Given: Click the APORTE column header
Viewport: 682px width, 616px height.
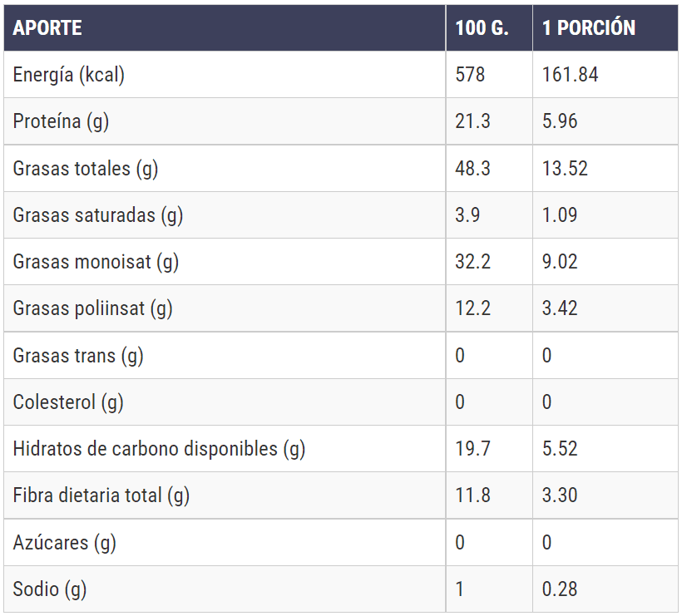Looking at the screenshot, I should tap(47, 28).
